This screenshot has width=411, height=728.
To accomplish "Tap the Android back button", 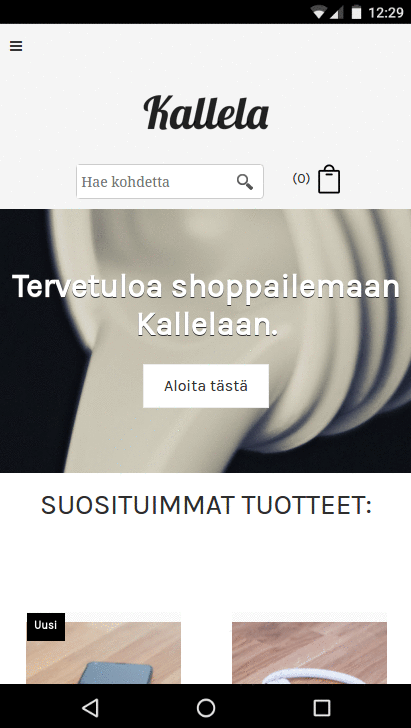I will coord(90,708).
